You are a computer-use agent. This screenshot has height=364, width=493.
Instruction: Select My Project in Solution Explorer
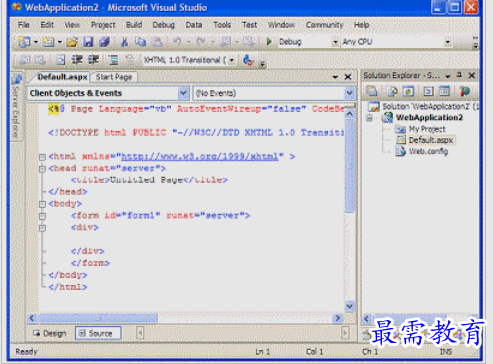427,129
